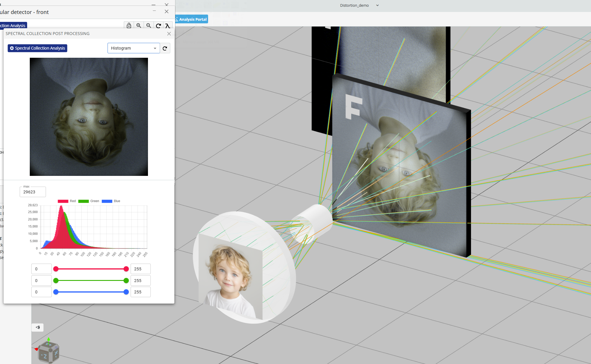
Task: Click the green channel upper value field
Action: pos(140,281)
